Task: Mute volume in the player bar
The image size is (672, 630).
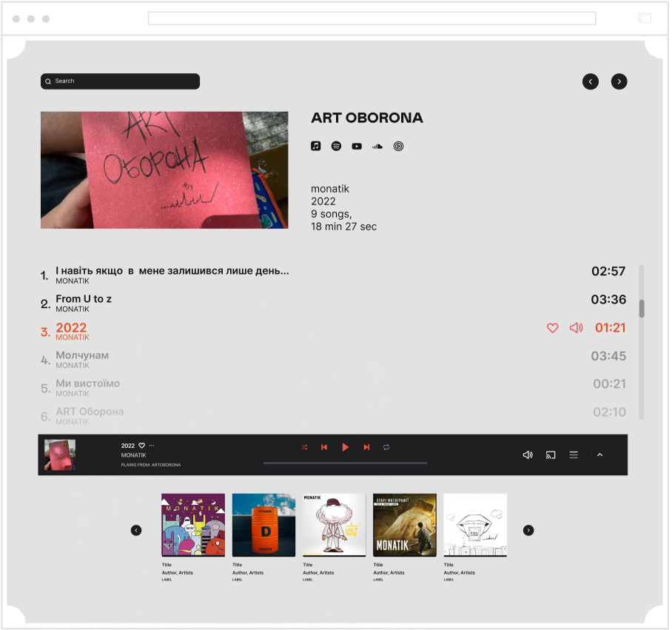Action: point(529,456)
